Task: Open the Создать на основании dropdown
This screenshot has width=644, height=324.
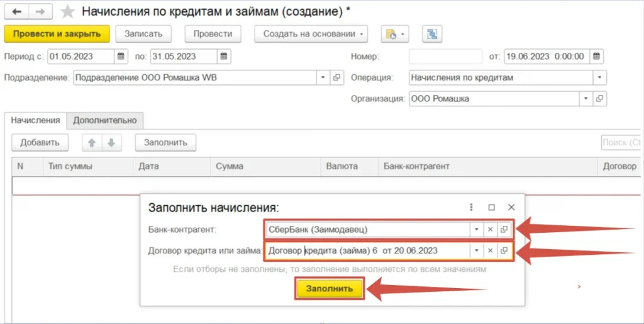Action: (x=311, y=34)
